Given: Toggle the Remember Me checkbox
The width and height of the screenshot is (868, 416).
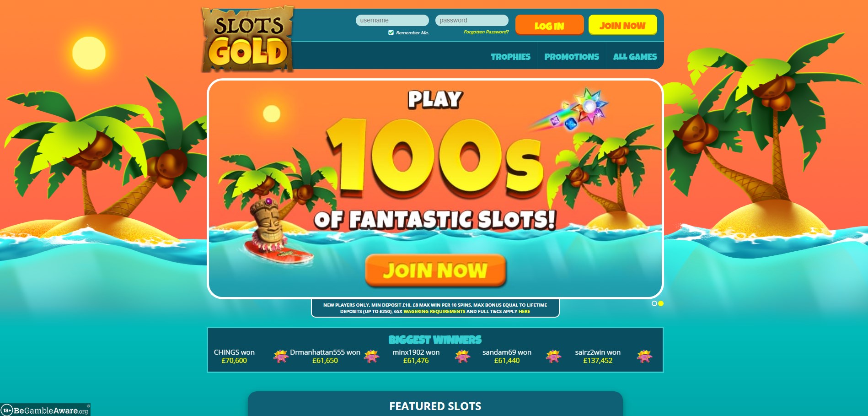Looking at the screenshot, I should click(x=391, y=32).
